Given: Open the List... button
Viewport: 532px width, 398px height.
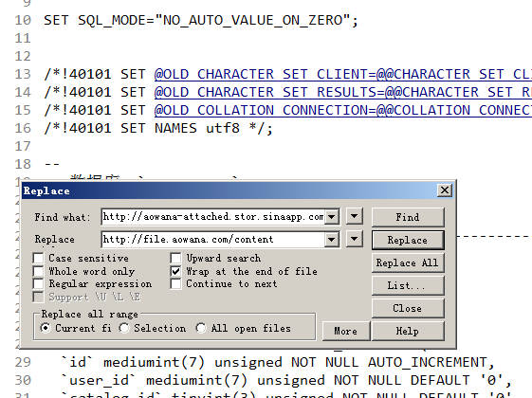Looking at the screenshot, I should (x=408, y=285).
